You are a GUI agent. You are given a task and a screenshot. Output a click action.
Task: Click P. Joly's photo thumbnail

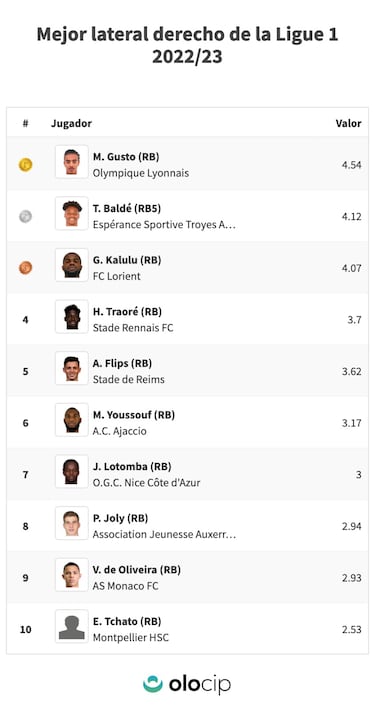pyautogui.click(x=72, y=523)
